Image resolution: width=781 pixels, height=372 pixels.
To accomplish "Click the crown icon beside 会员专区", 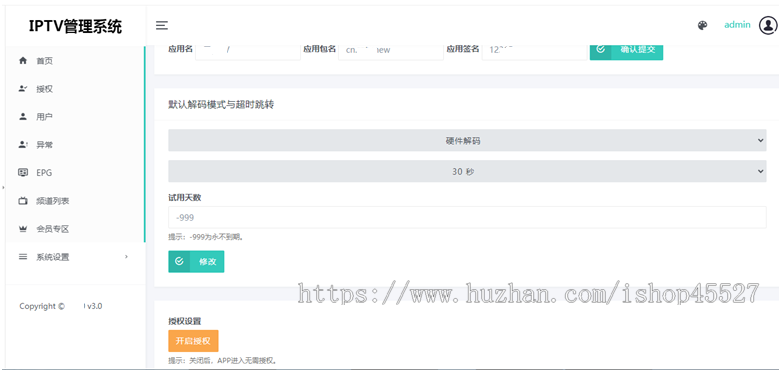I will click(x=22, y=229).
